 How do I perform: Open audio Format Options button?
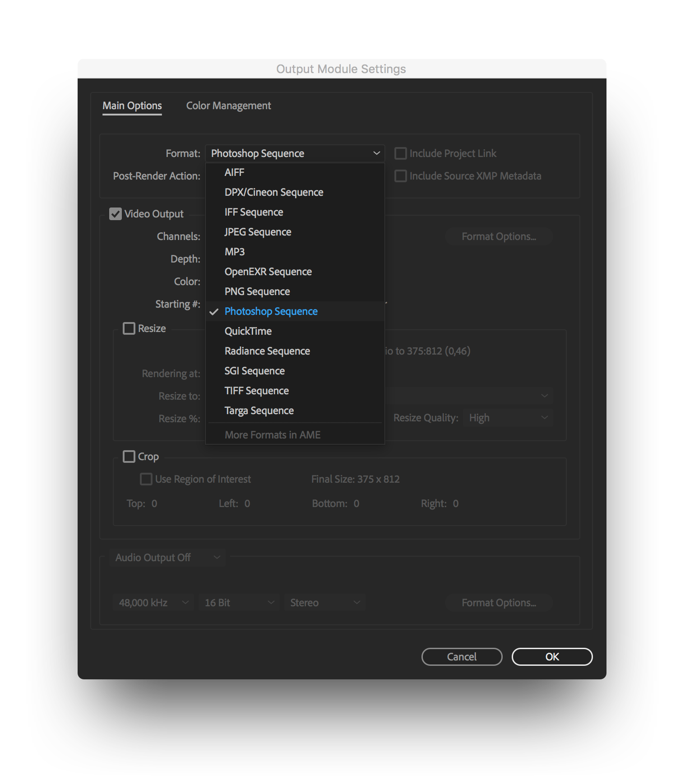[x=499, y=603]
